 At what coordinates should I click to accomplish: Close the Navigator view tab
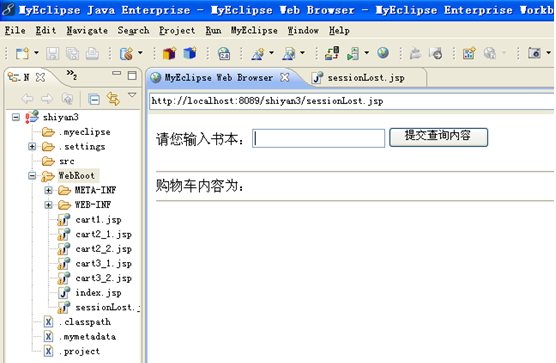[x=41, y=77]
